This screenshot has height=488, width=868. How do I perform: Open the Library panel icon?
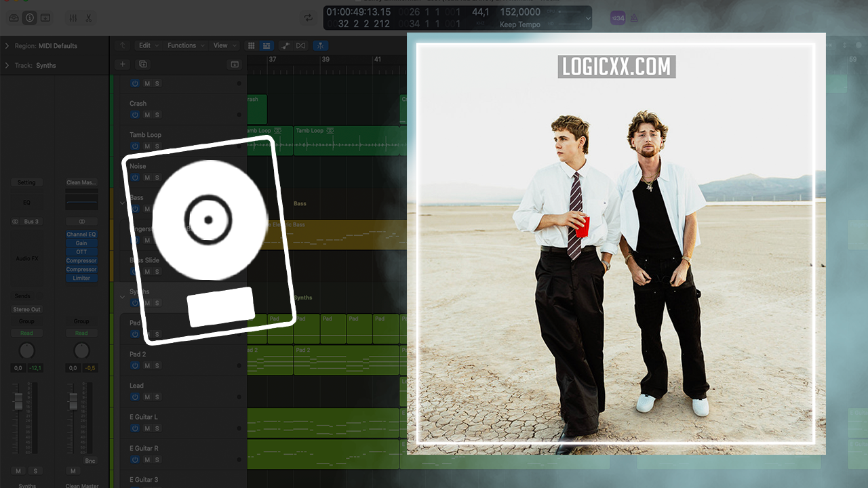[x=14, y=18]
